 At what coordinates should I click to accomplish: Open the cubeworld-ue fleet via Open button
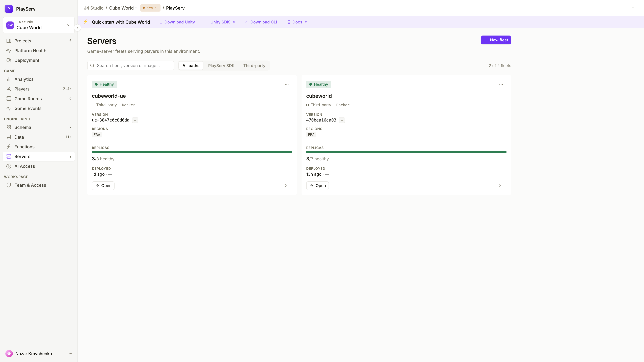(103, 186)
